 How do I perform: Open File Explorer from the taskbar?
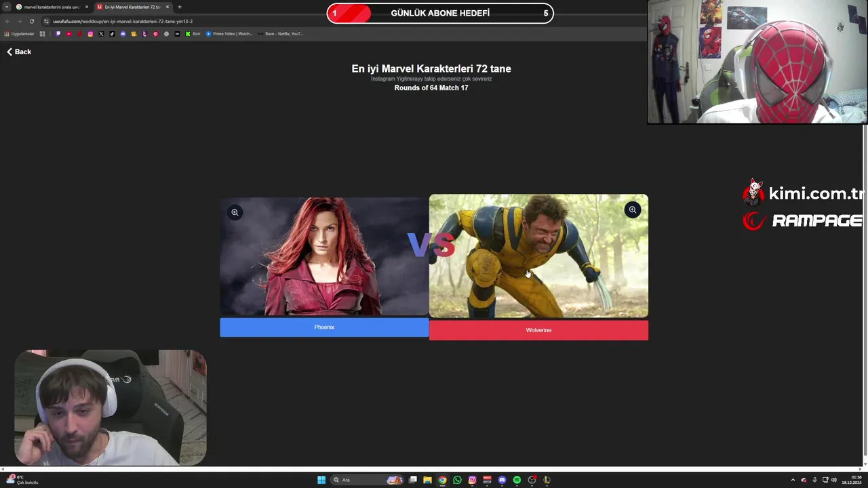[x=427, y=480]
